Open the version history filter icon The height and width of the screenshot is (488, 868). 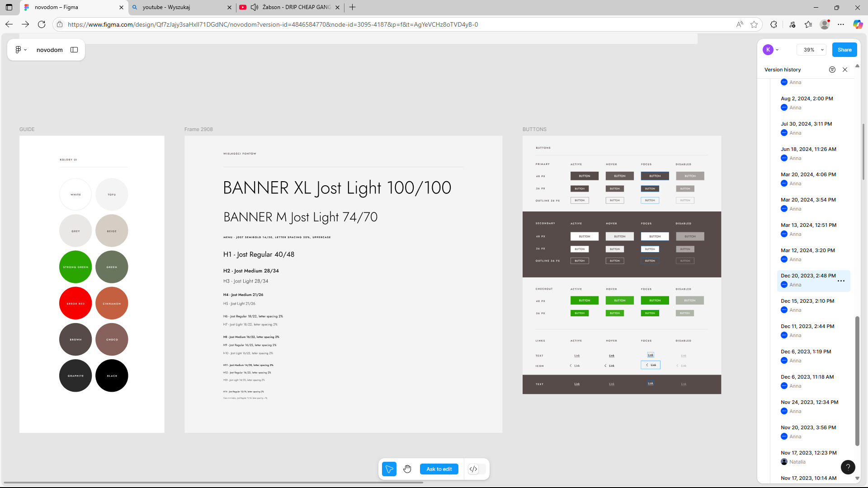pos(832,70)
